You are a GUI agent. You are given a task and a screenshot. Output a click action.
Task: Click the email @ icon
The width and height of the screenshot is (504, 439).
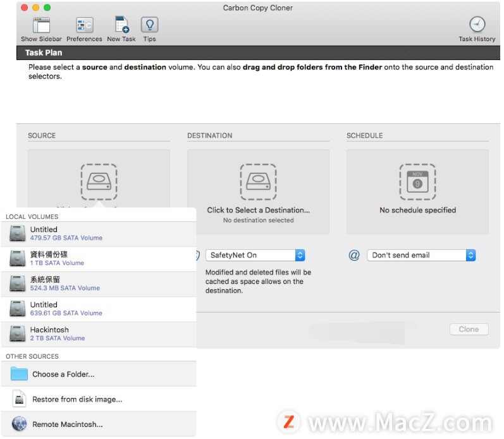coord(354,256)
